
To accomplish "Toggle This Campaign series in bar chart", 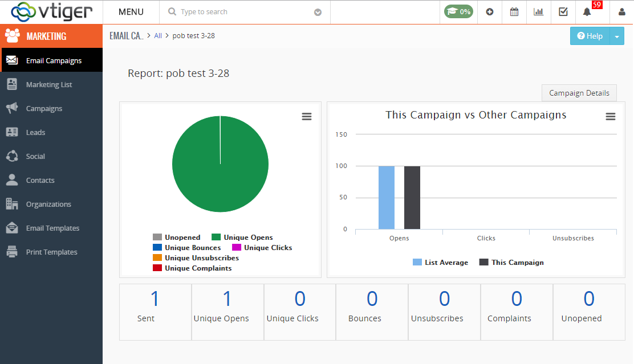I will 511,262.
